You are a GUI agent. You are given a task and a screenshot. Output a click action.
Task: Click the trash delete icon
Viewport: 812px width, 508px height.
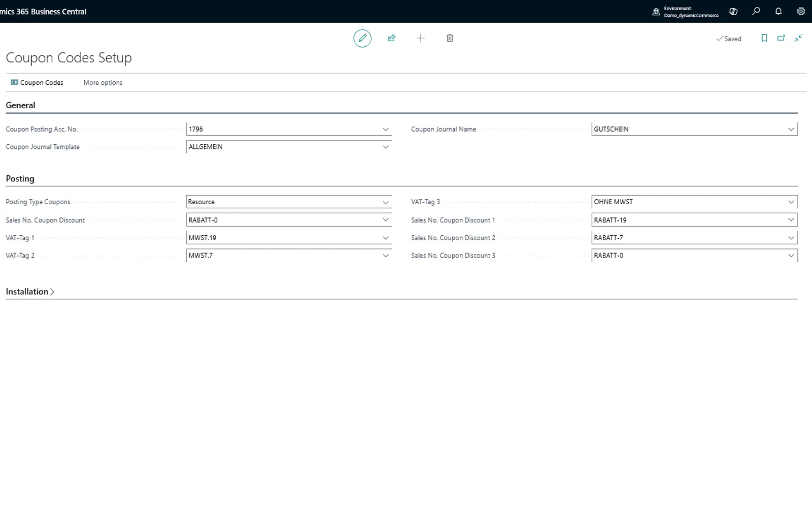[x=450, y=38]
